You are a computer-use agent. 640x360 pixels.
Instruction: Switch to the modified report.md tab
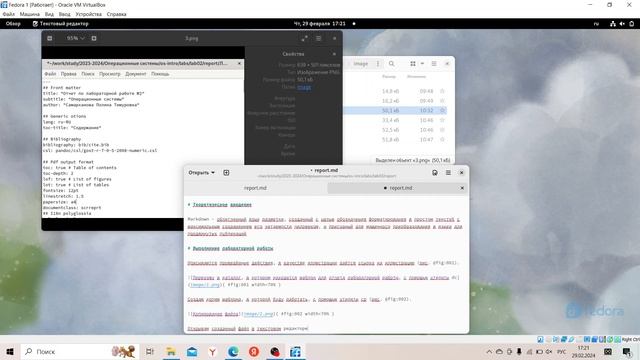tap(398, 188)
